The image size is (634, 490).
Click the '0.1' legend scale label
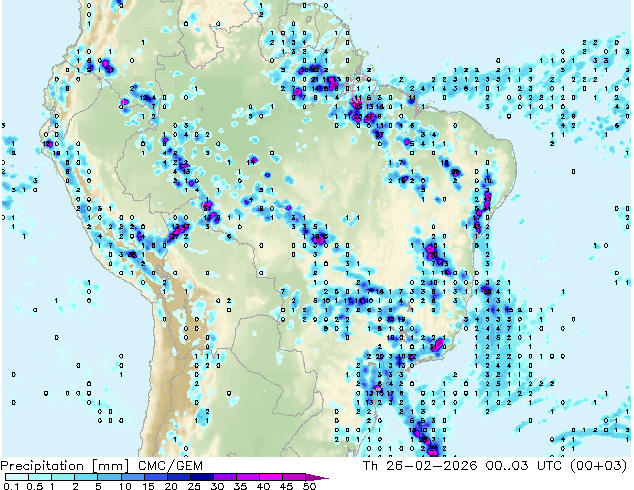pos(12,486)
